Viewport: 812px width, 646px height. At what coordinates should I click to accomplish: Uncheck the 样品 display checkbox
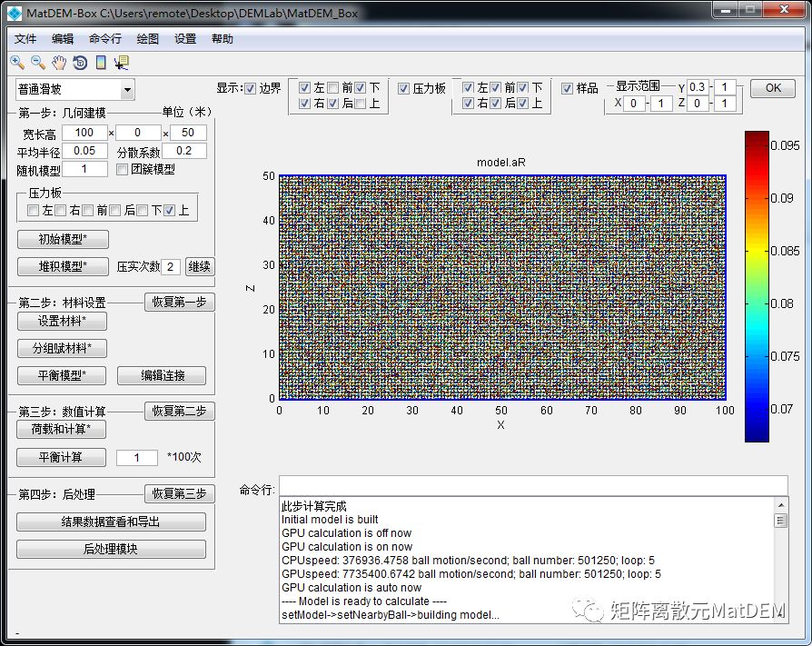(568, 88)
